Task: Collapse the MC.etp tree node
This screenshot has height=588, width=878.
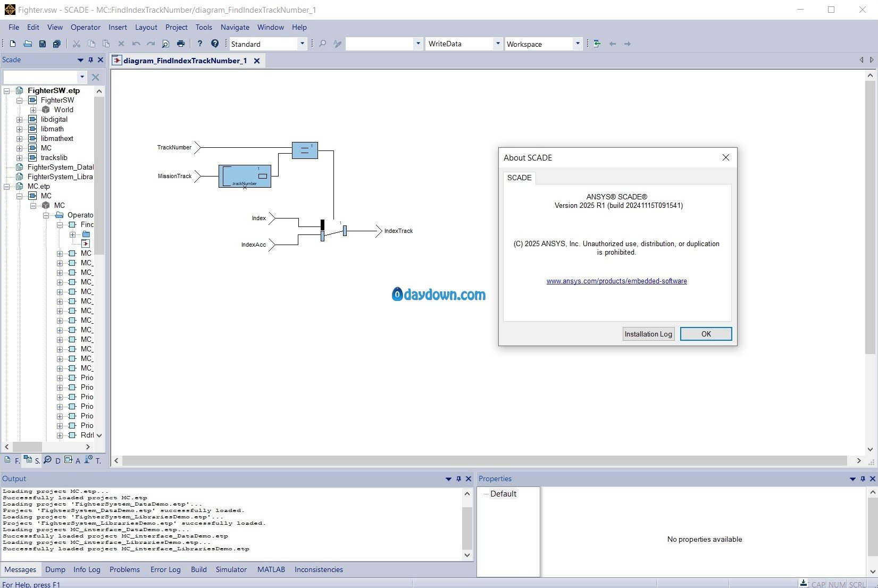Action: [x=7, y=187]
